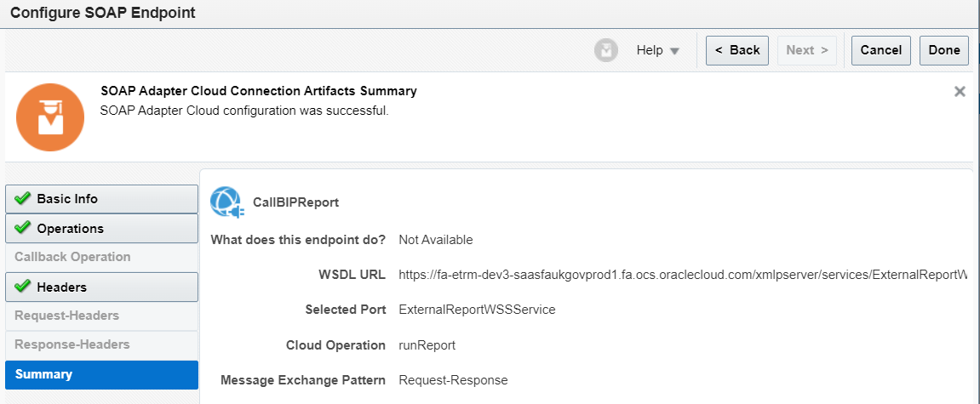Click the grey guided-help graduate icon
The image size is (980, 404).
click(x=605, y=50)
